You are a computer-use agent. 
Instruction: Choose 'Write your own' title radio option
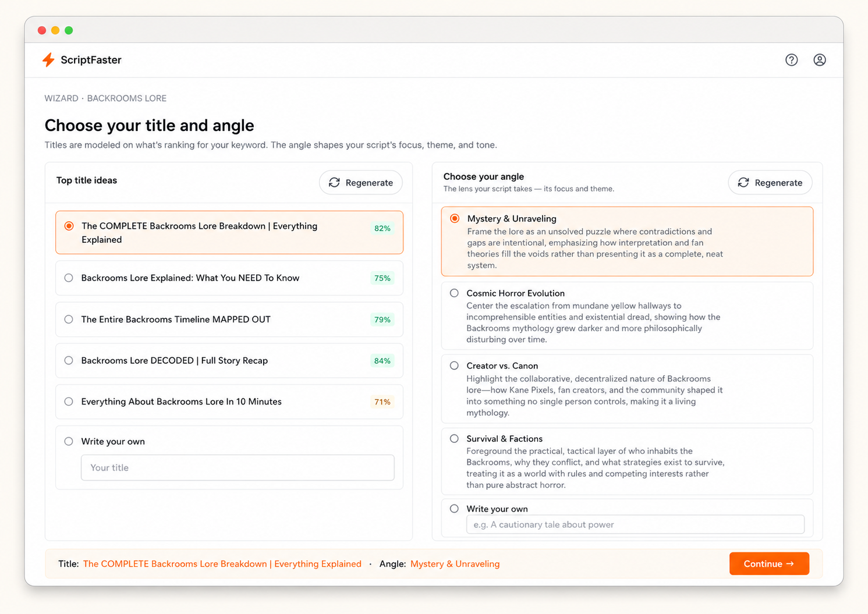pyautogui.click(x=69, y=442)
